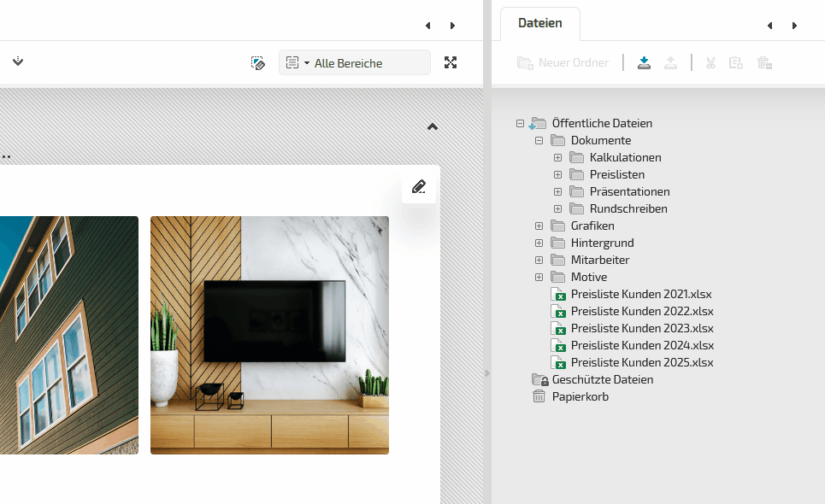This screenshot has height=504, width=825.
Task: Click the delete trash icon in toolbar
Action: (764, 62)
